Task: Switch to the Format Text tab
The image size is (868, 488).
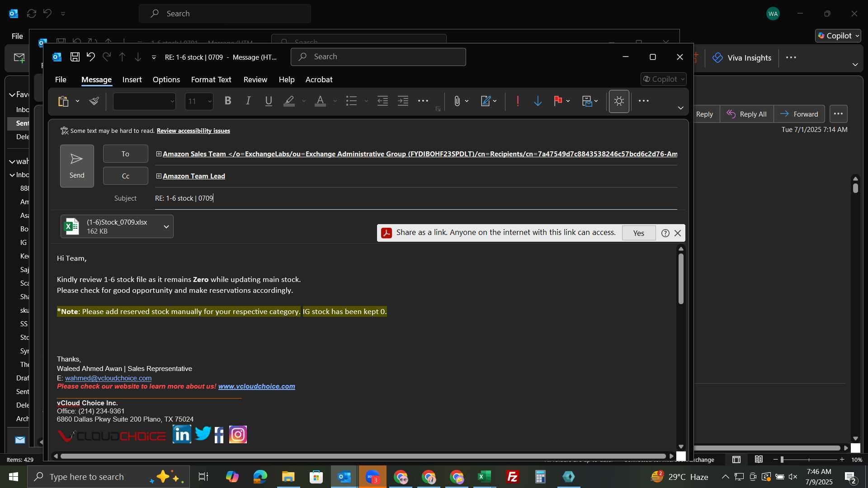Action: pos(211,80)
